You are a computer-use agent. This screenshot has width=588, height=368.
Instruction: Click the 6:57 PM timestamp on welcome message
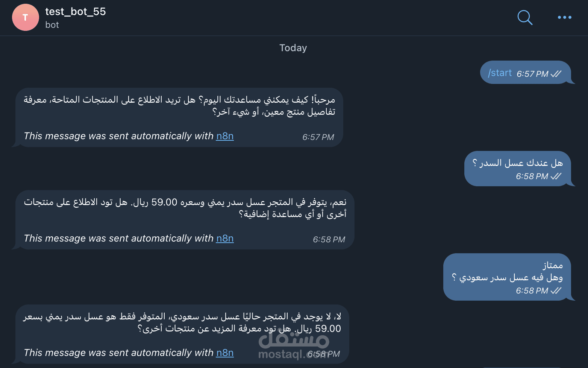tap(318, 137)
